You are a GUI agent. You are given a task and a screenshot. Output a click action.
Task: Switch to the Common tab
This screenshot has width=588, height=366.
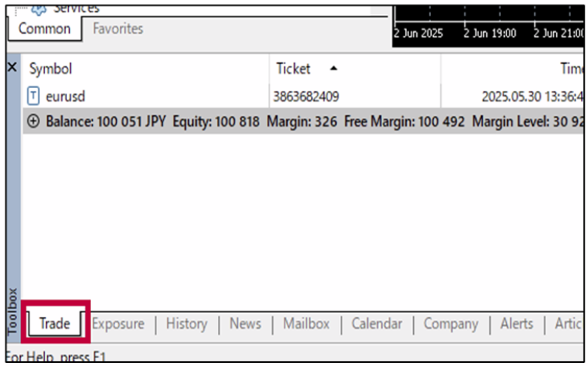(x=44, y=29)
